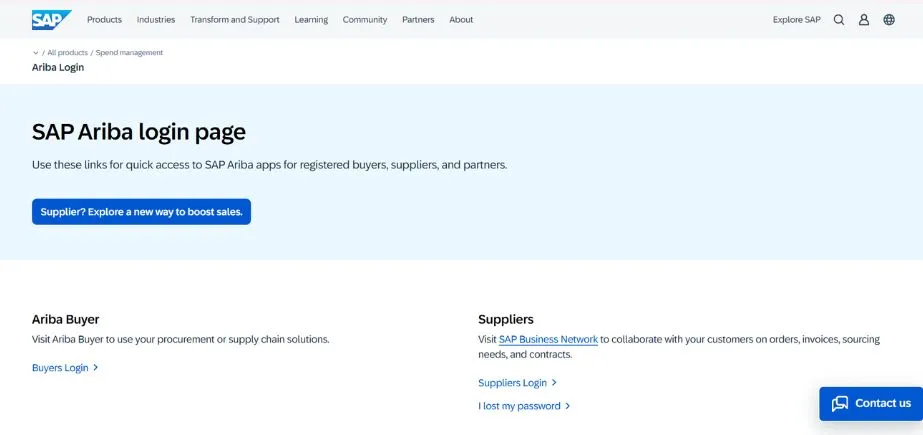Open the Products menu
The height and width of the screenshot is (435, 923).
click(104, 19)
